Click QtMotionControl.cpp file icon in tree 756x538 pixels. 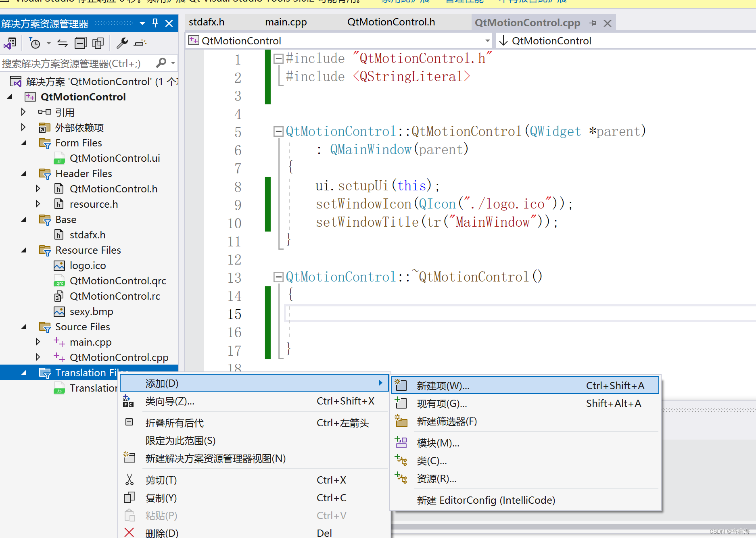click(x=59, y=357)
